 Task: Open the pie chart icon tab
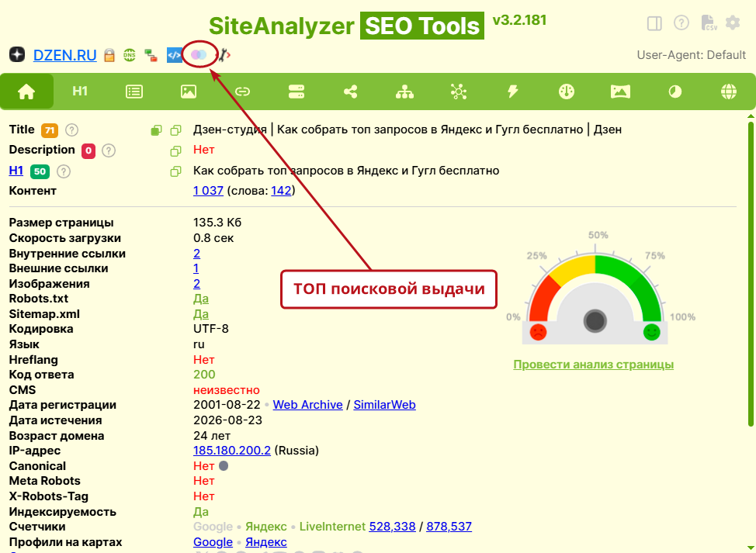pos(675,92)
